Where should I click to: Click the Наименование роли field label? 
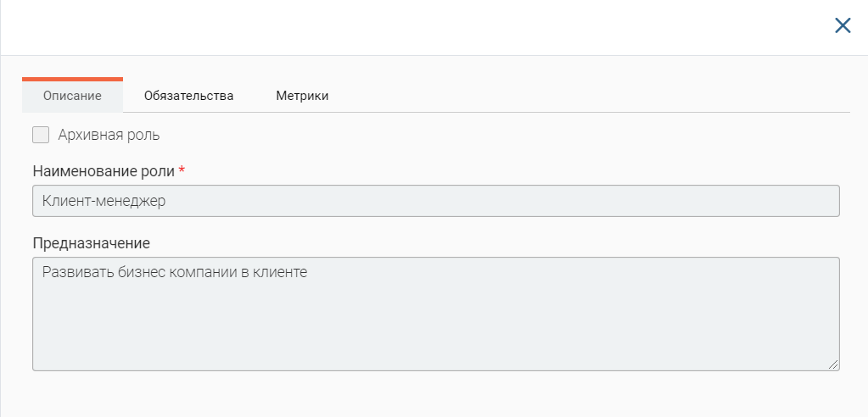pyautogui.click(x=104, y=171)
